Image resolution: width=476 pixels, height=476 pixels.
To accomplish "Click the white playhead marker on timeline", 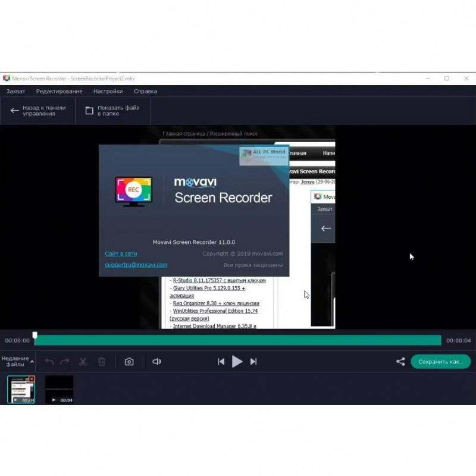I will tap(35, 335).
